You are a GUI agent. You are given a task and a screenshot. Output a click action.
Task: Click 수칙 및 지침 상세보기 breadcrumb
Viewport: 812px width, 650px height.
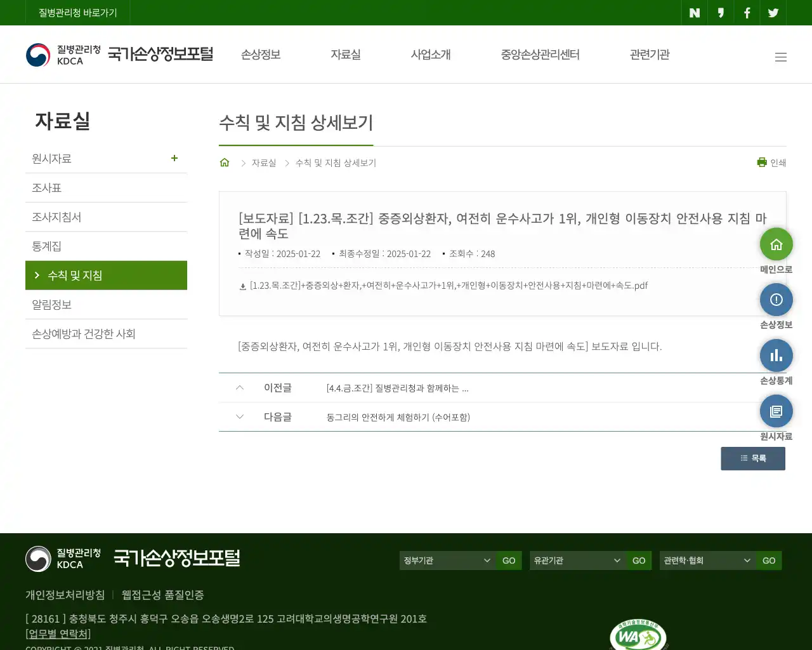(336, 163)
